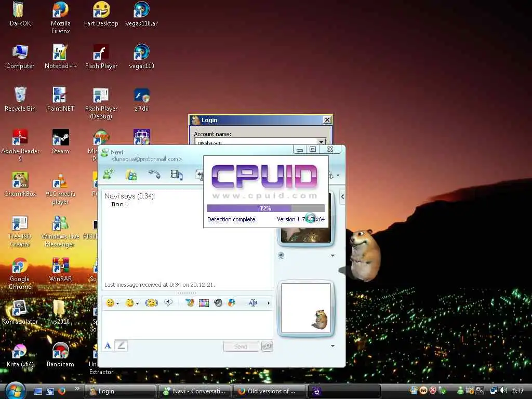Image resolution: width=532 pixels, height=399 pixels.
Task: Open the Mozilla Firefox desktop shortcut
Action: click(60, 18)
